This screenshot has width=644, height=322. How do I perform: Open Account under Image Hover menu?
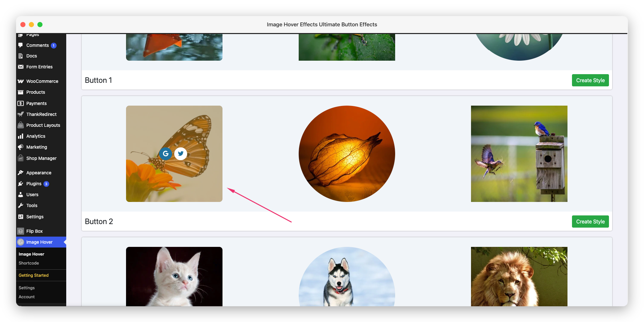click(27, 297)
